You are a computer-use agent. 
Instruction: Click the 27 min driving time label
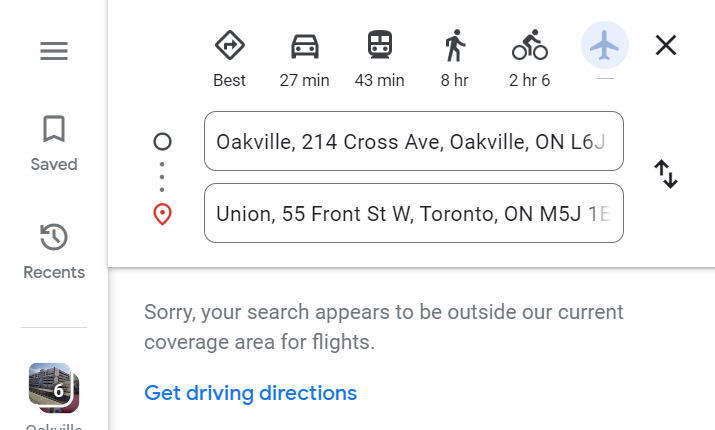pyautogui.click(x=304, y=81)
